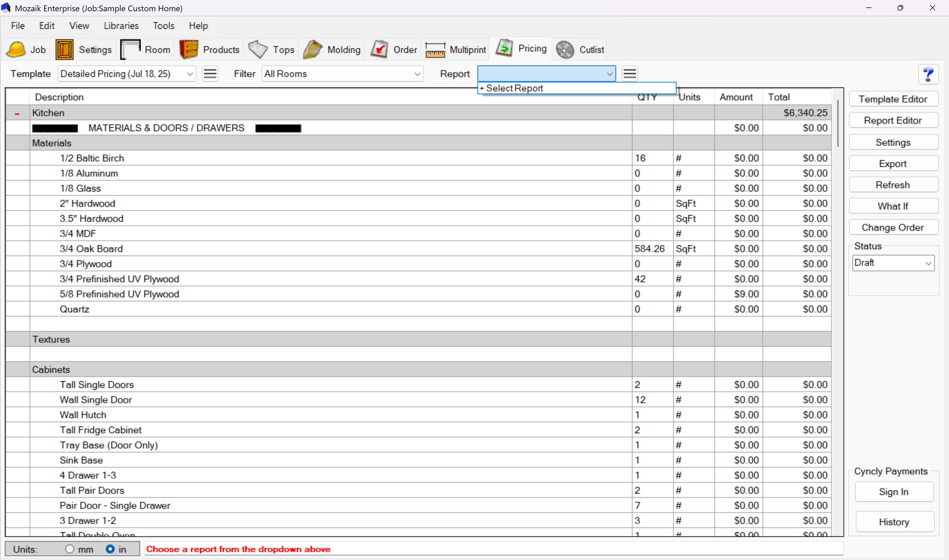Click the Change Order button
This screenshot has width=949, height=560.
[893, 228]
